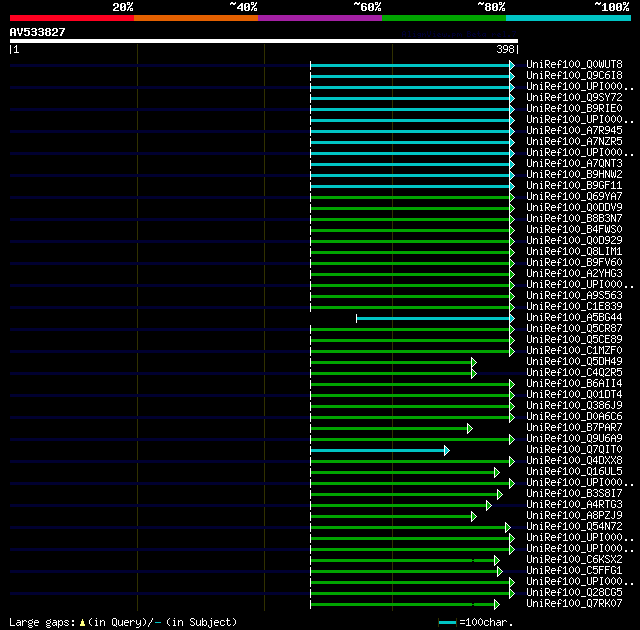
Task: Open hit UniRef100_Q69YA7
Action: (x=574, y=197)
